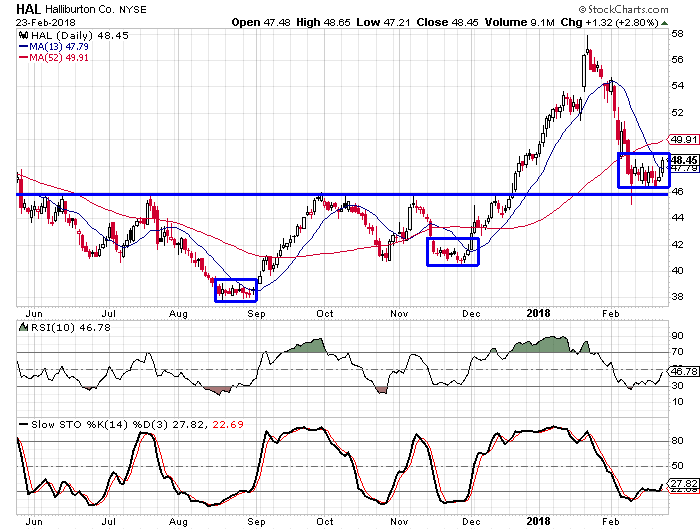The width and height of the screenshot is (700, 530).
Task: Click the 58 price axis label
Action: pos(678,33)
